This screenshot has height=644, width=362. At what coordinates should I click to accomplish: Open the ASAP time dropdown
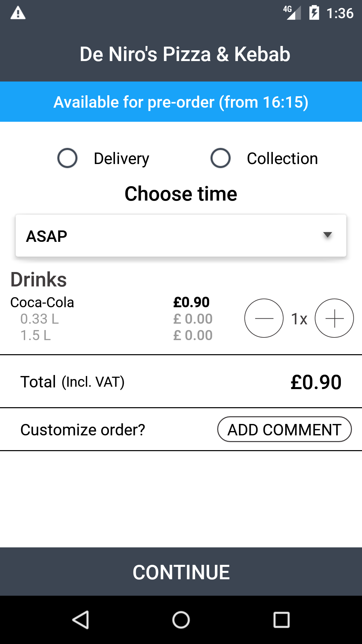[181, 236]
